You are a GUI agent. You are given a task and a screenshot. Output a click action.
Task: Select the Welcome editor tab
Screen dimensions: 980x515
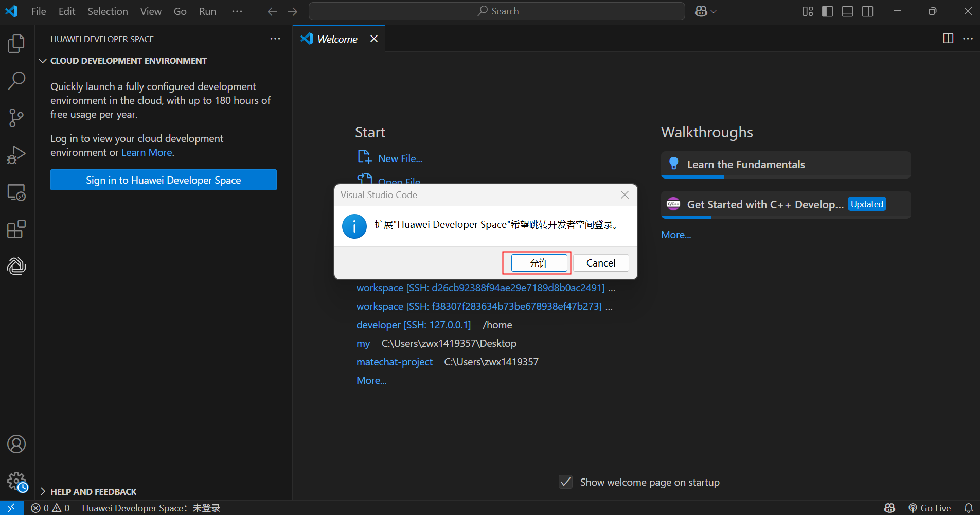337,39
